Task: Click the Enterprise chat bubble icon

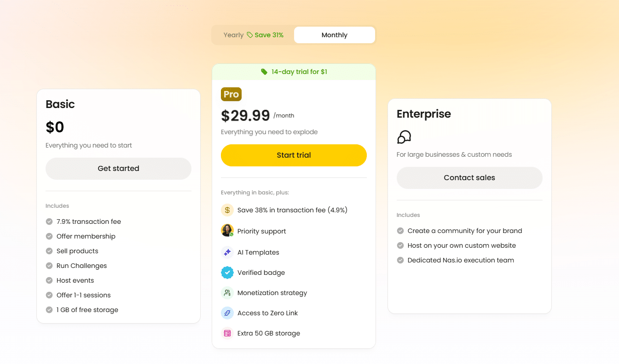Action: (404, 137)
